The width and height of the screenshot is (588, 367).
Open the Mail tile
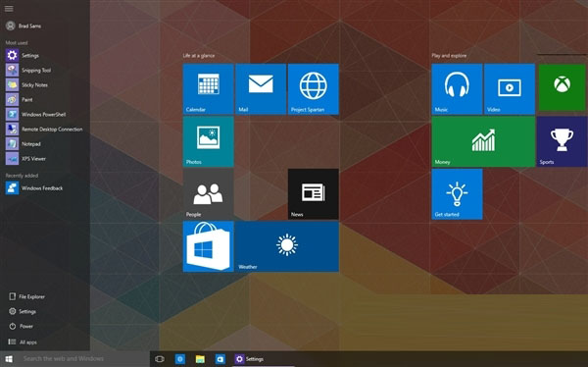tap(261, 89)
